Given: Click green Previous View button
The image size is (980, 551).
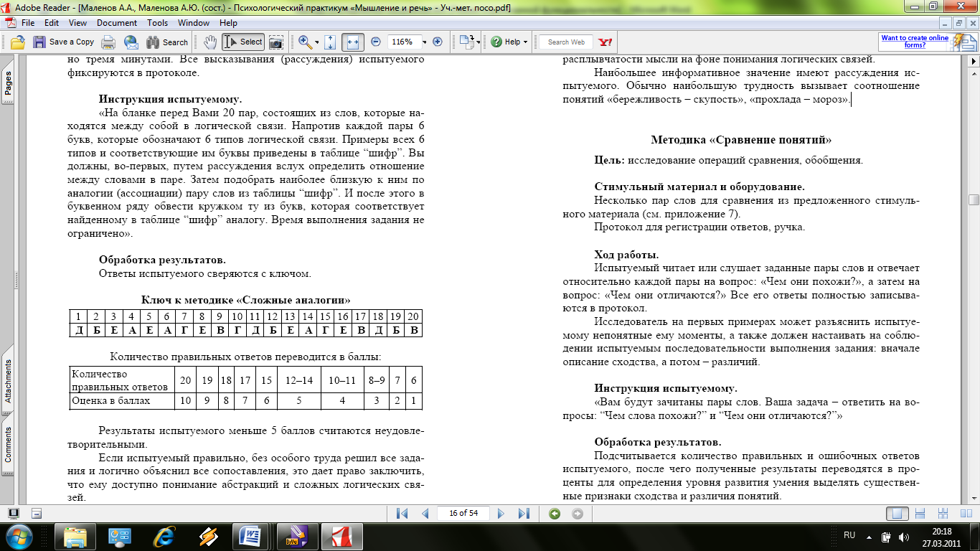Looking at the screenshot, I should (554, 513).
